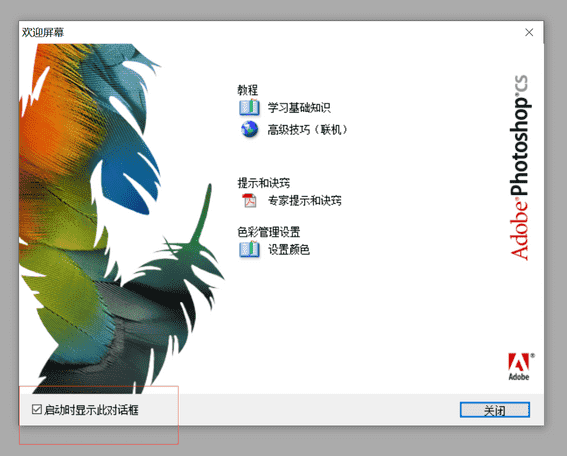
Task: Open the 学习基础知识 tutorial link
Action: (299, 108)
